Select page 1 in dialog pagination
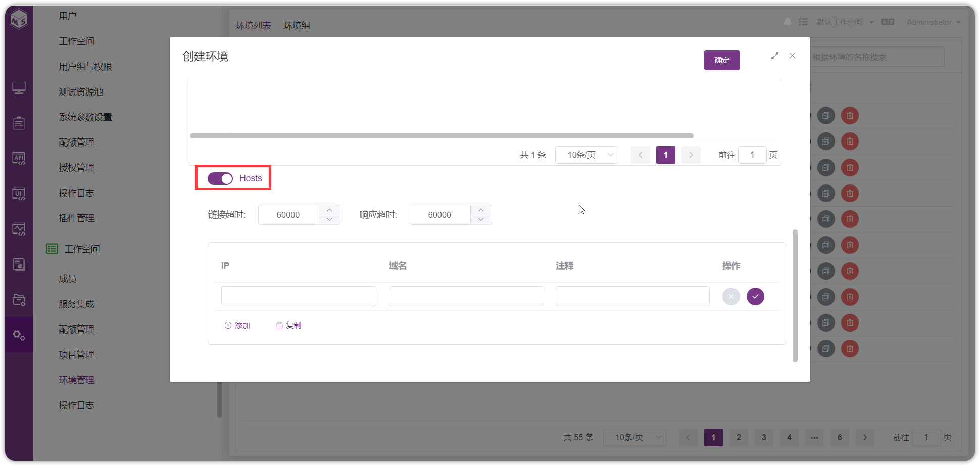The height and width of the screenshot is (466, 980). (x=665, y=155)
